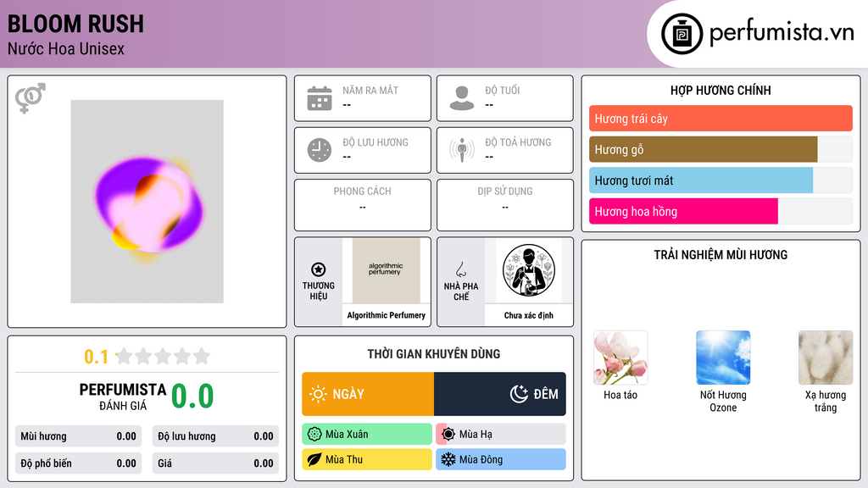Select the Mùa Thu season bar

tap(367, 459)
